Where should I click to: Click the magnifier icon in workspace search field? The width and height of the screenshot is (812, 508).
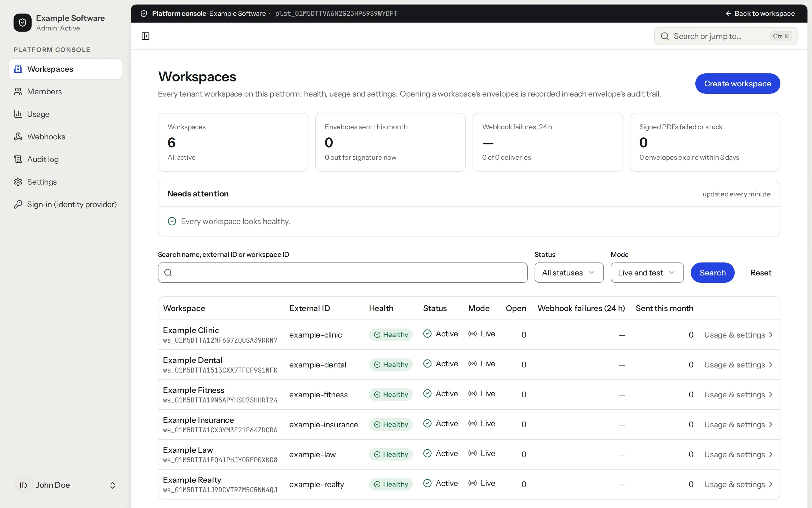(x=168, y=272)
